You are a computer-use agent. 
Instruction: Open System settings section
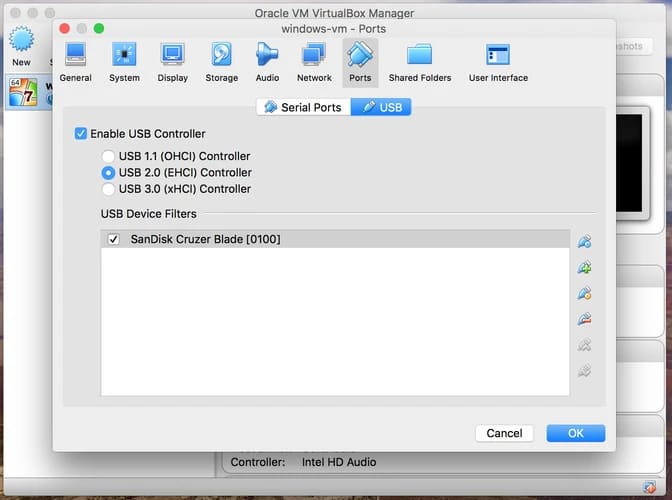(124, 63)
